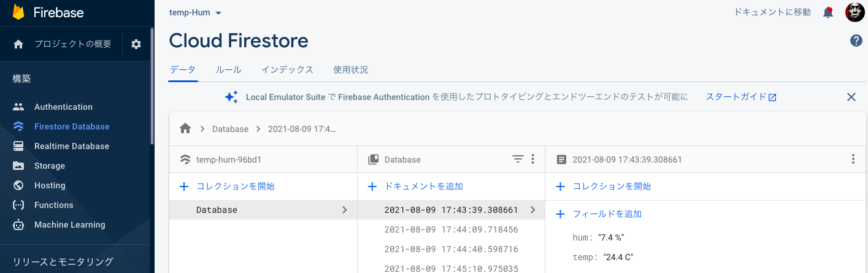Open Machine Learning in the sidebar

(x=70, y=225)
